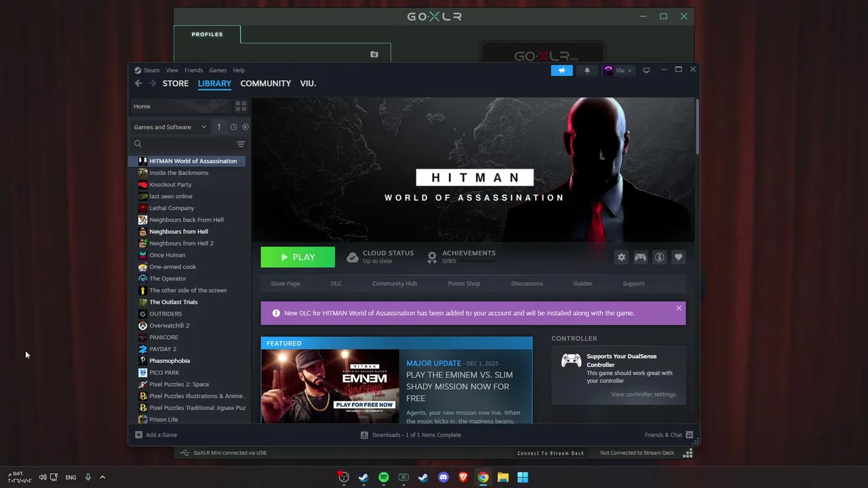Image resolution: width=868 pixels, height=488 pixels.
Task: Open the Steam menu
Action: [151, 70]
